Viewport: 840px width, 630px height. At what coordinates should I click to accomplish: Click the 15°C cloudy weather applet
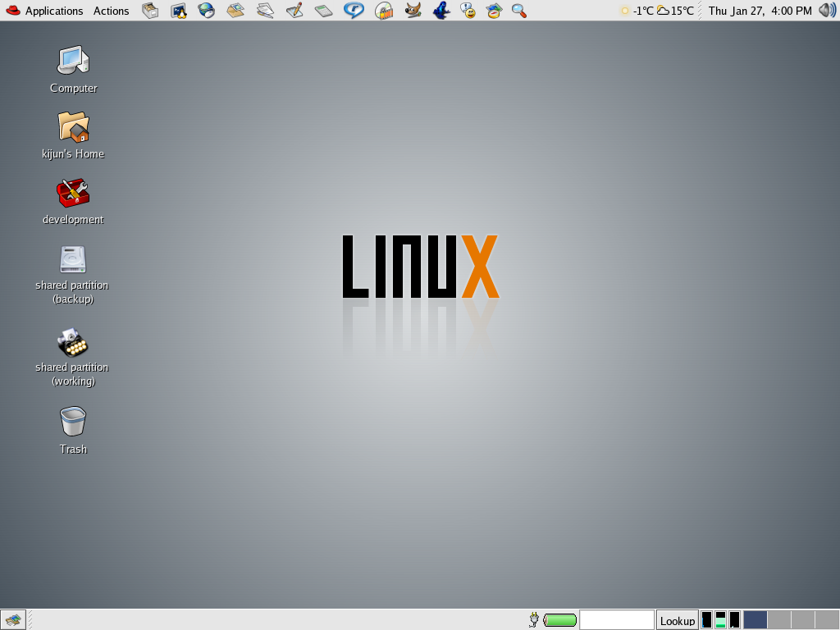(676, 11)
